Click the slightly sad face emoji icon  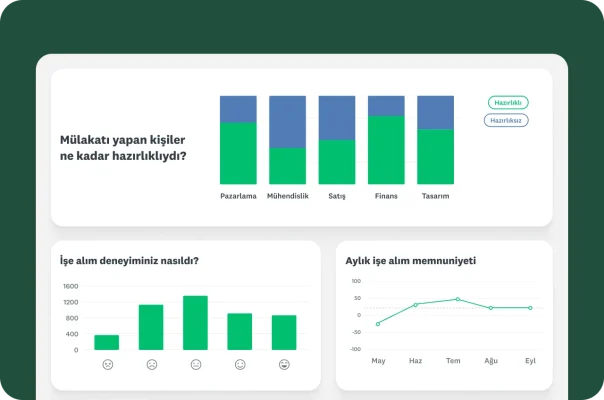(x=151, y=365)
